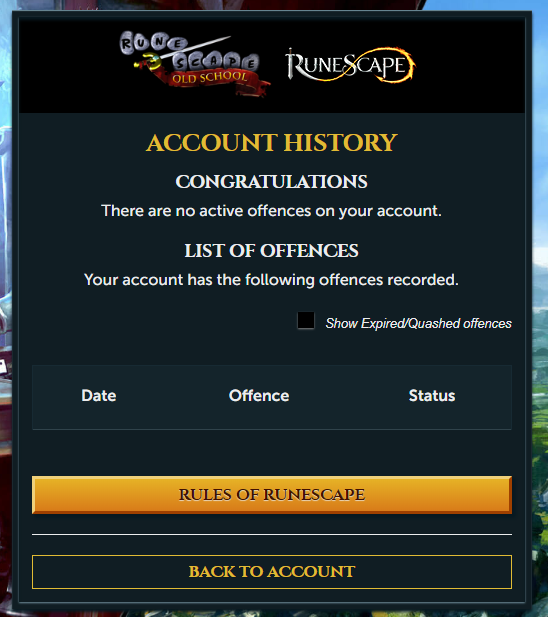Screen dimensions: 548x617
Task: Click the Congratulations heading
Action: click(x=271, y=181)
